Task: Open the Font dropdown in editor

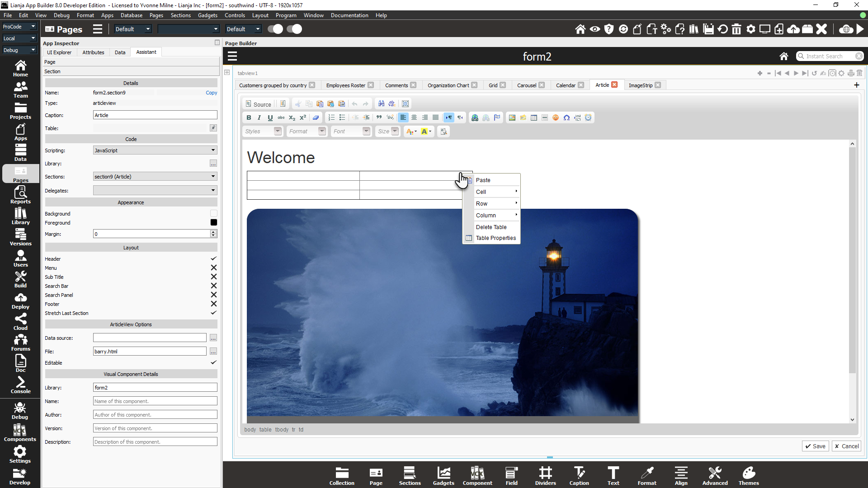Action: [x=351, y=131]
